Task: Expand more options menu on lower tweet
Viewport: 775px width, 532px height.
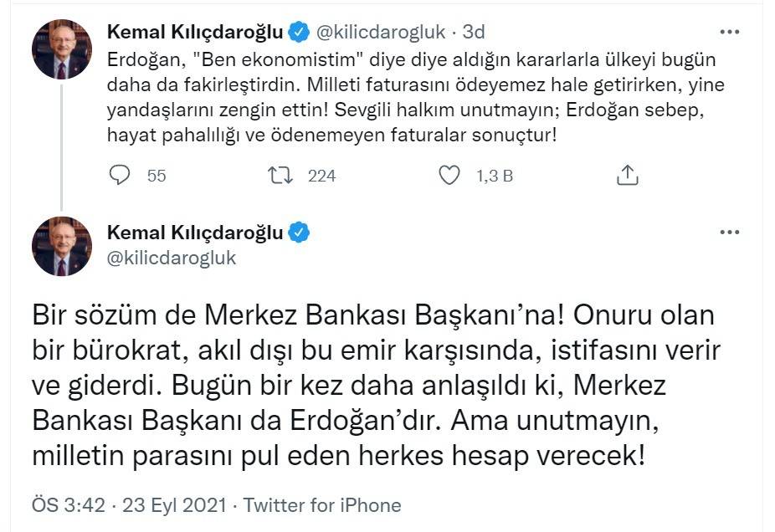Action: point(730,233)
